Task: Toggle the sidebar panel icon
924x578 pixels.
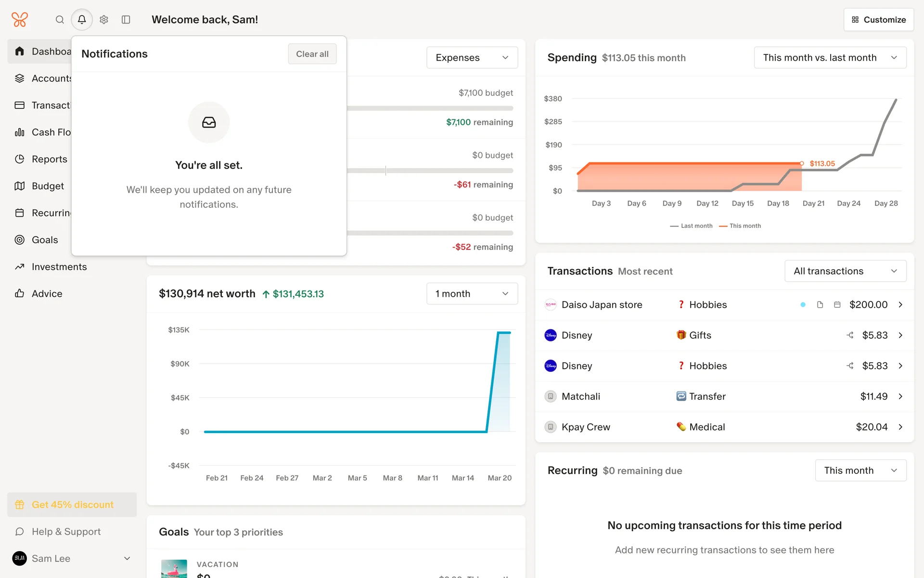Action: [x=126, y=20]
